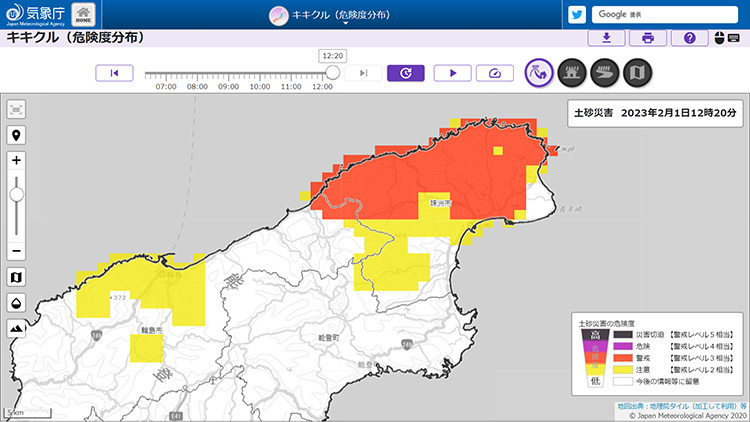Toggle the opacity droplet button
This screenshot has width=750, height=422.
(x=17, y=302)
